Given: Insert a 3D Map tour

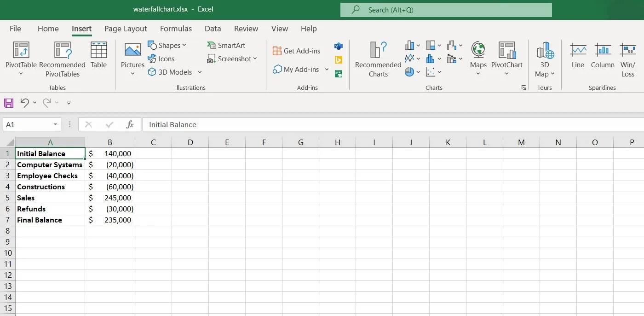Looking at the screenshot, I should click(x=545, y=58).
